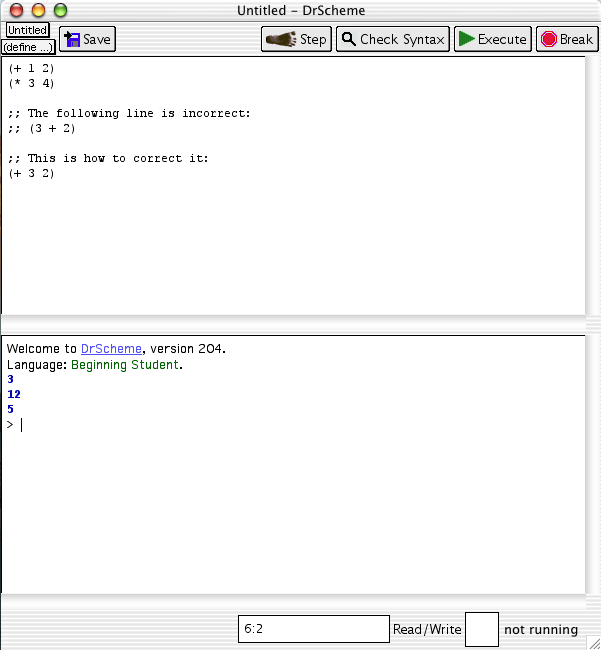Click the comment 'The following line is incorrect:'
Viewport: 601px width, 650px height.
pos(129,113)
